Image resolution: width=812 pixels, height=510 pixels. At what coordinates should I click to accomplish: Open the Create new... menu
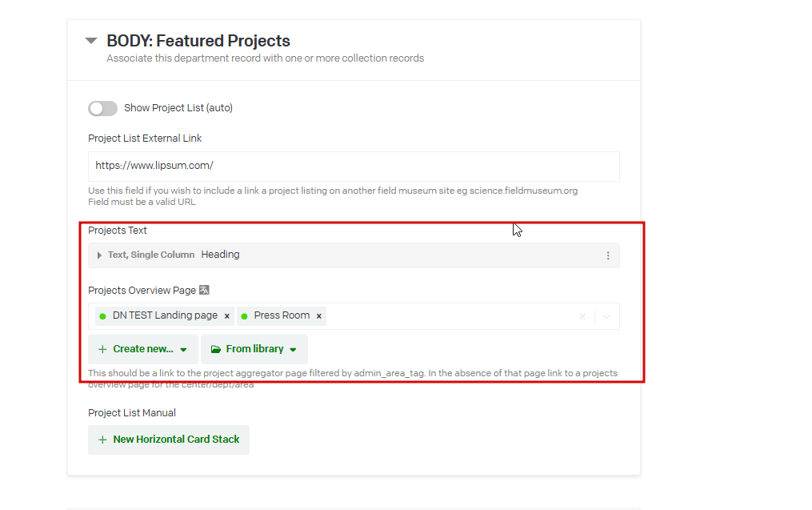pos(143,350)
